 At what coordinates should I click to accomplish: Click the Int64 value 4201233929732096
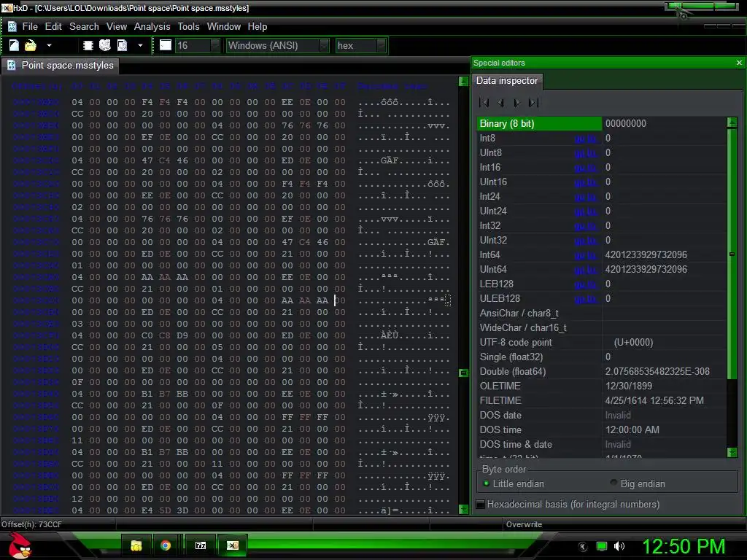click(646, 254)
